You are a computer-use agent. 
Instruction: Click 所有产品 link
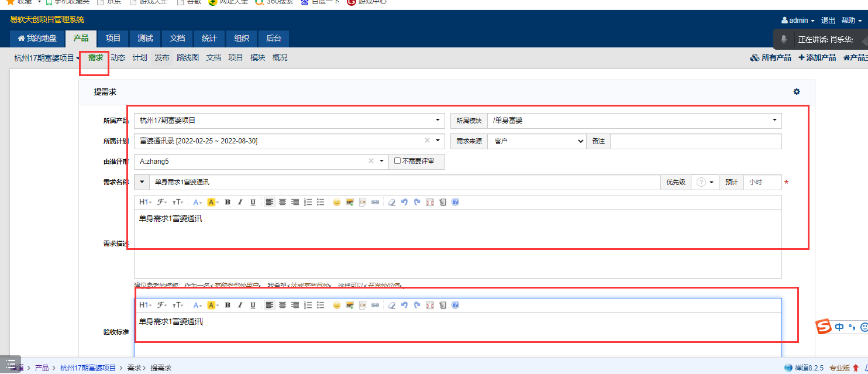click(x=771, y=58)
